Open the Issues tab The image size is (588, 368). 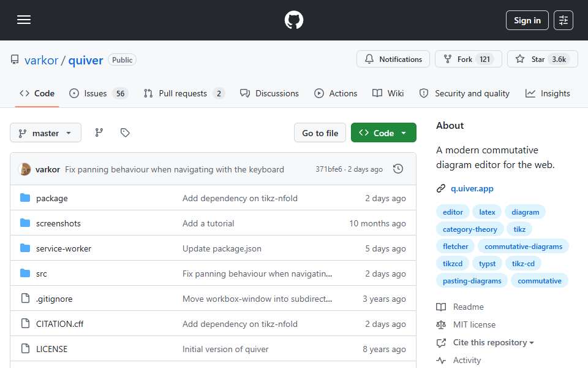99,93
